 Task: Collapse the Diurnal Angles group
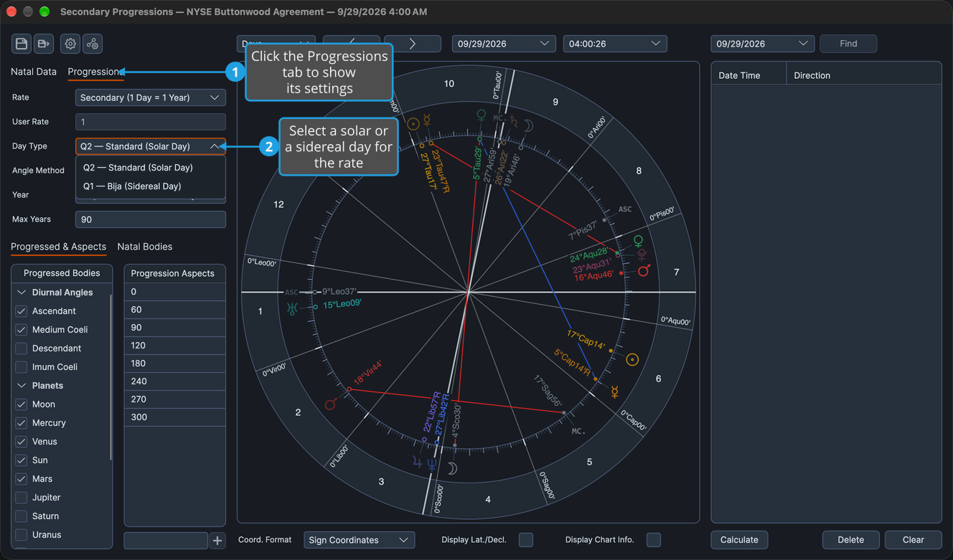[22, 293]
